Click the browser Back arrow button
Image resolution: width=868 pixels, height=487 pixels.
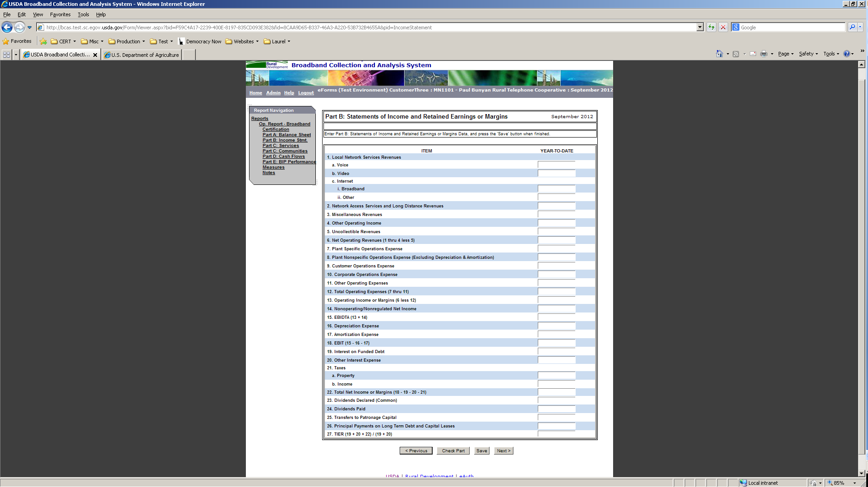(x=7, y=28)
